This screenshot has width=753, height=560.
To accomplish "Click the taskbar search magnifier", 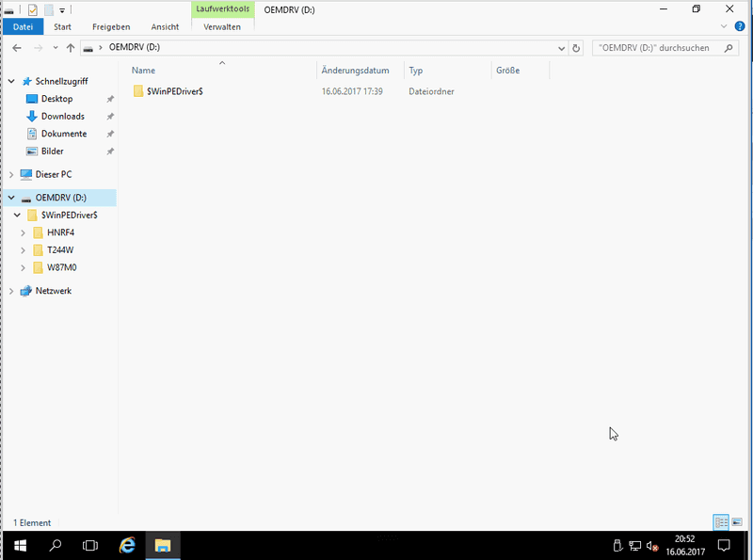I will click(55, 545).
